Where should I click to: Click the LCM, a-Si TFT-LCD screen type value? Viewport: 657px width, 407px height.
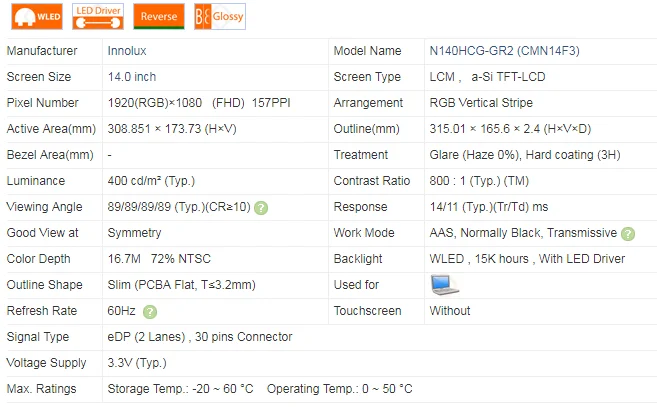487,77
